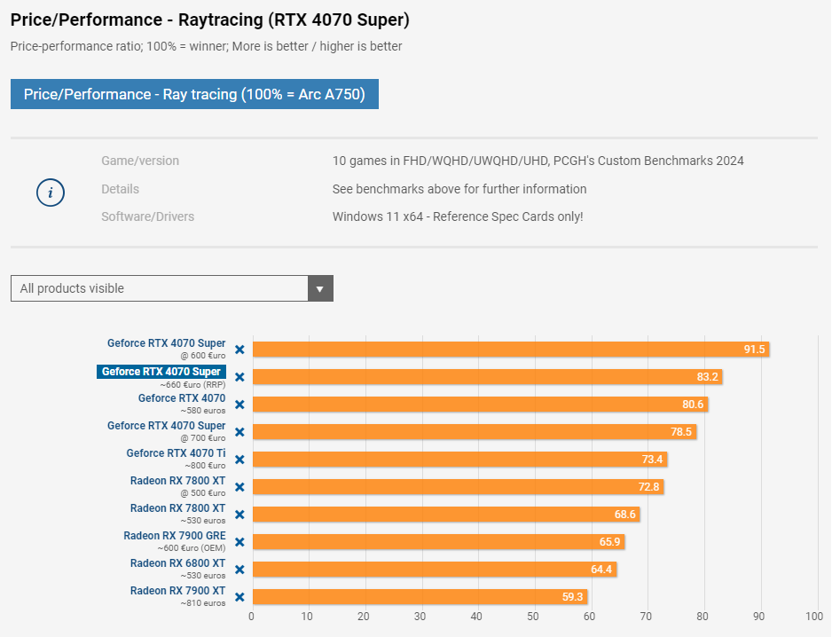The image size is (840, 637).
Task: Select Price/Performance Ray tracing Arc A750 tab
Action: (194, 94)
